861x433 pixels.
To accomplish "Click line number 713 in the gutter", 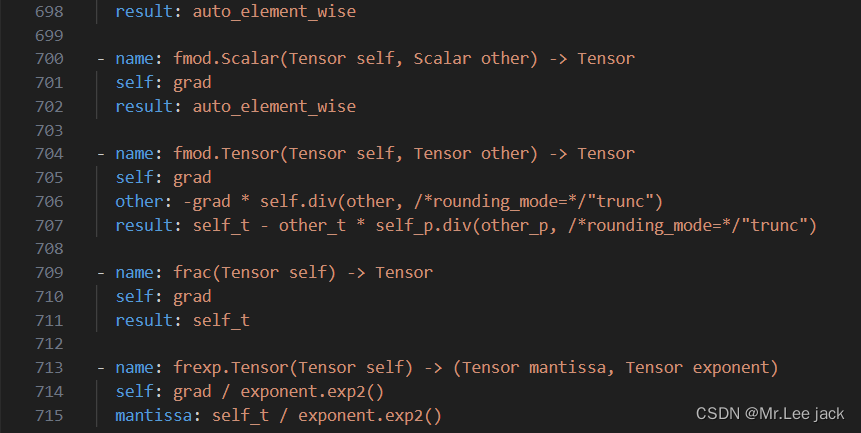I will coord(48,368).
